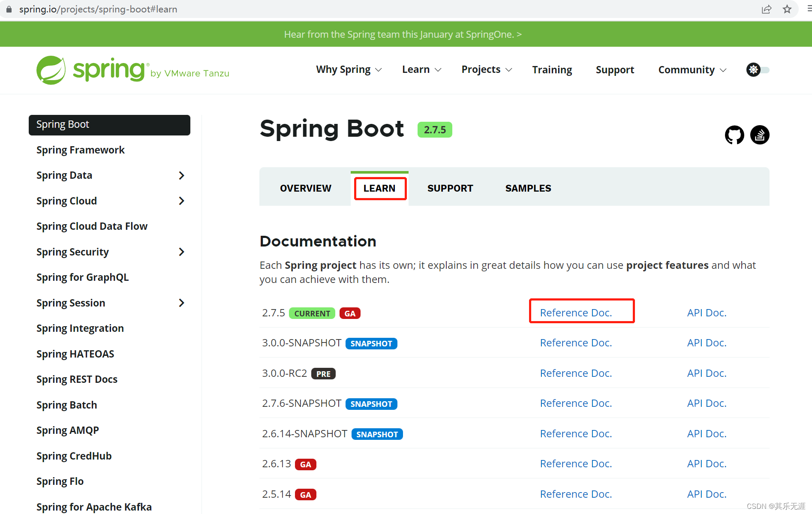The image size is (812, 514).
Task: Open API Doc. for 2.6.14-SNAPSHOT
Action: coord(707,434)
